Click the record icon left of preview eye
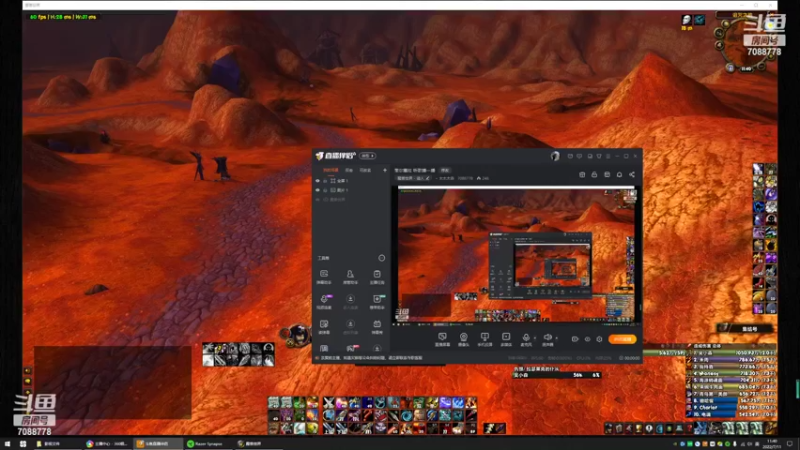The width and height of the screenshot is (800, 450). coord(575,339)
